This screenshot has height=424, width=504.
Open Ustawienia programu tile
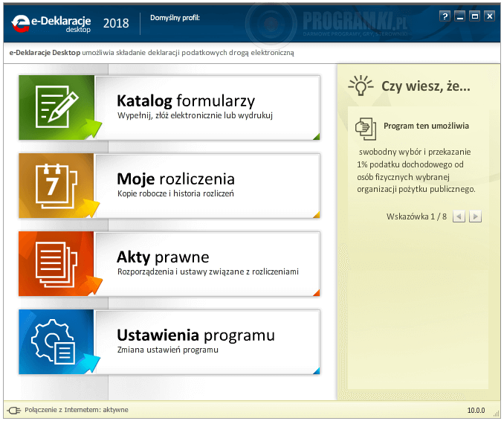[169, 342]
